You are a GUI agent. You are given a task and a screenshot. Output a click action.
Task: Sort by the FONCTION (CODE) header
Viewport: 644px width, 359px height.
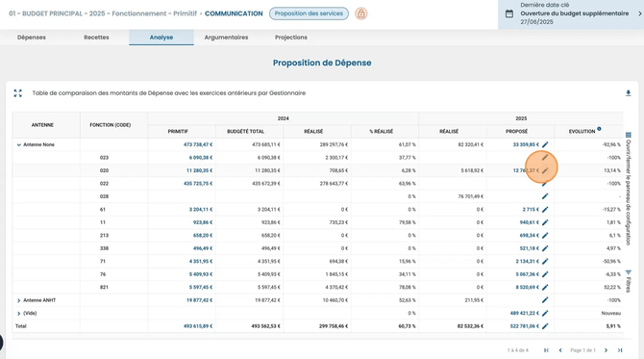pos(111,125)
